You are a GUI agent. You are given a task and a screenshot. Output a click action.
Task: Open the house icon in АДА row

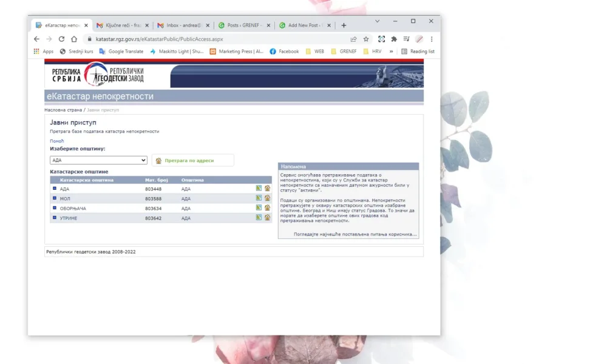(x=267, y=189)
